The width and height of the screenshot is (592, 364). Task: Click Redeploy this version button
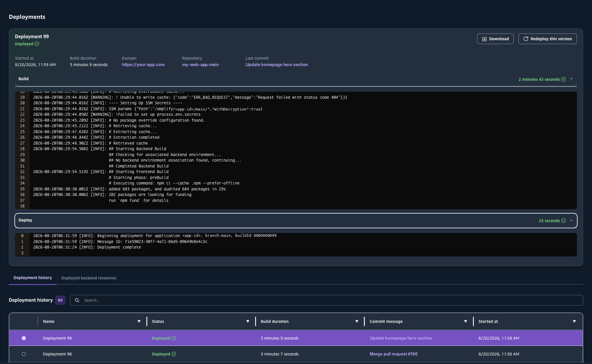click(x=548, y=39)
